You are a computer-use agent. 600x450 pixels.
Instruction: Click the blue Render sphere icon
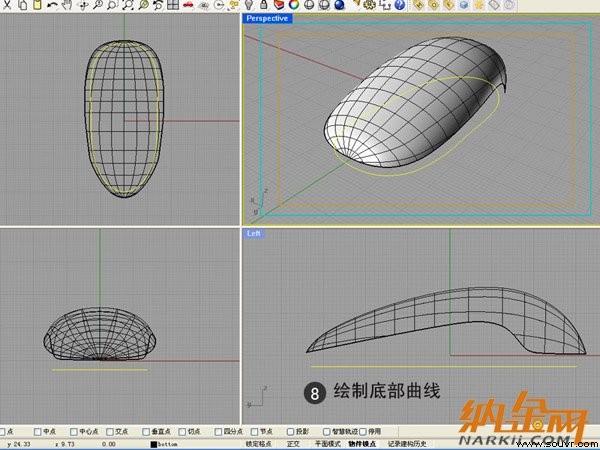coord(339,5)
